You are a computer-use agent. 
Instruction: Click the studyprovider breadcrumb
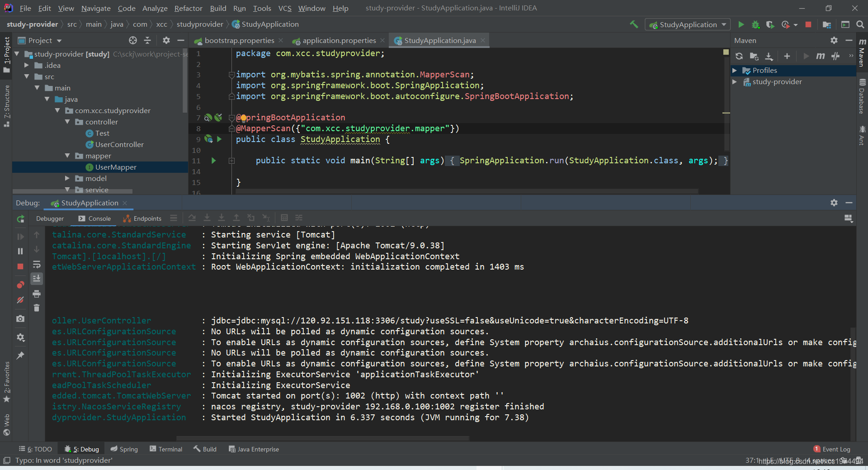(x=200, y=24)
